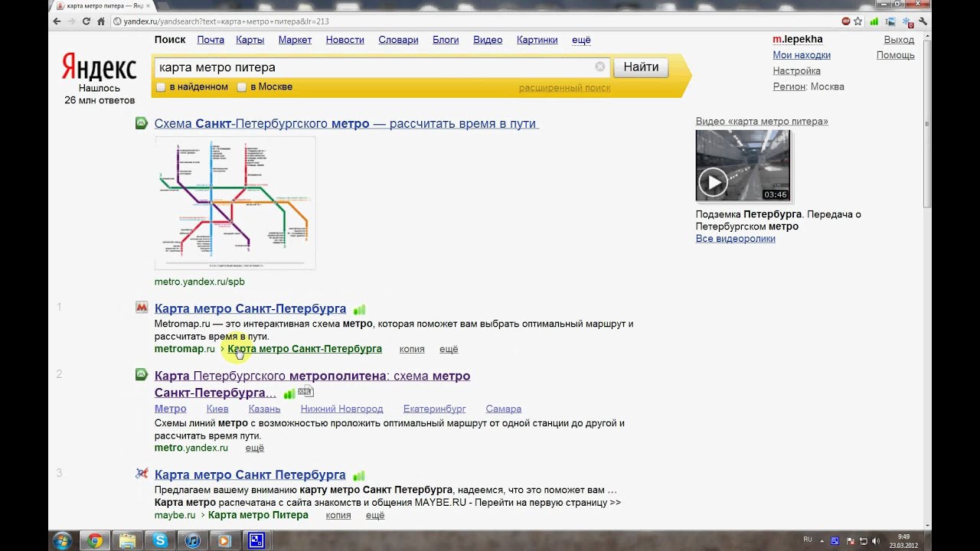Open 'Карта метро Санкт-Петербурга' first result title
The height and width of the screenshot is (551, 980).
click(x=250, y=308)
